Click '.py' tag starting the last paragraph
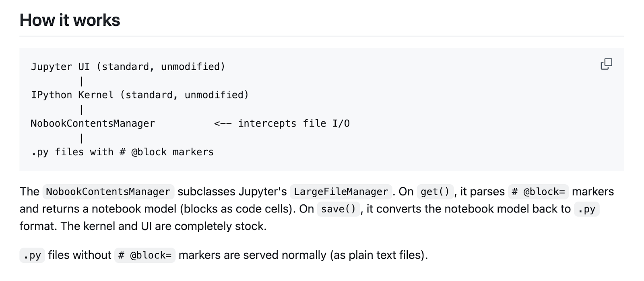This screenshot has height=281, width=644. 32,255
